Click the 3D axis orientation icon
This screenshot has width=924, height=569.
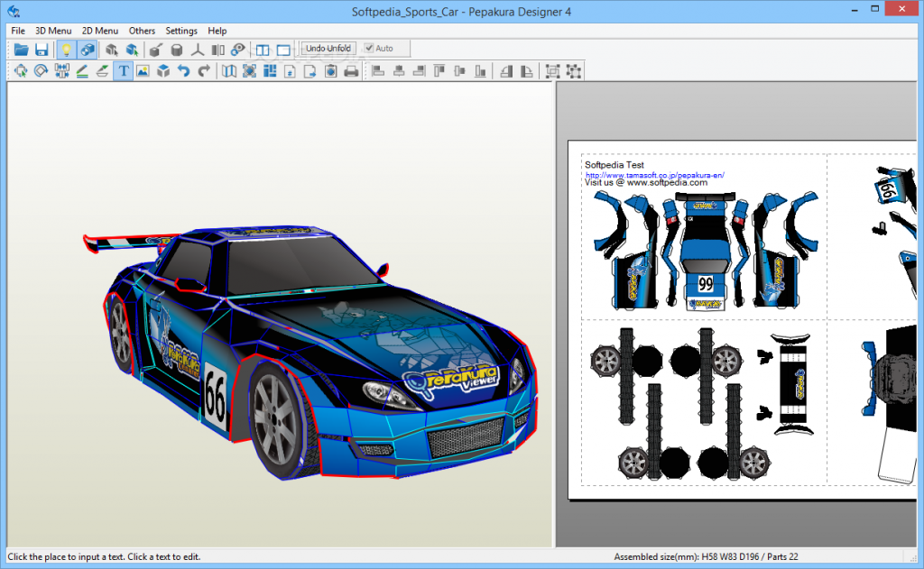point(196,50)
